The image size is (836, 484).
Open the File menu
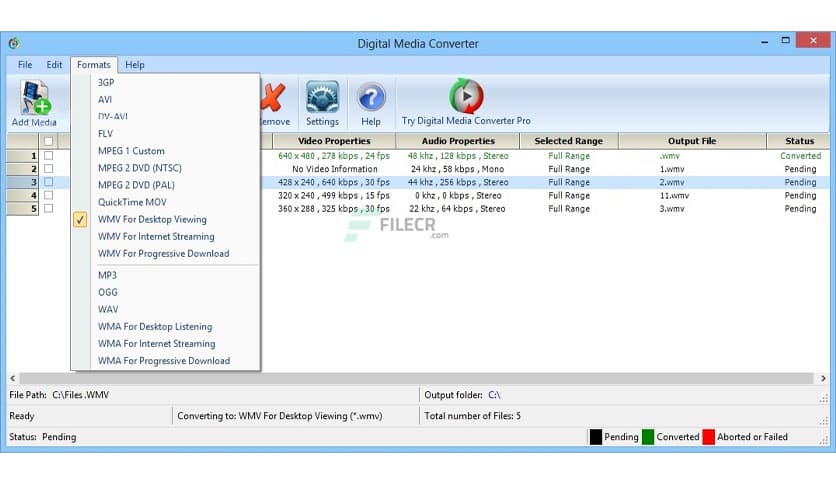[25, 65]
